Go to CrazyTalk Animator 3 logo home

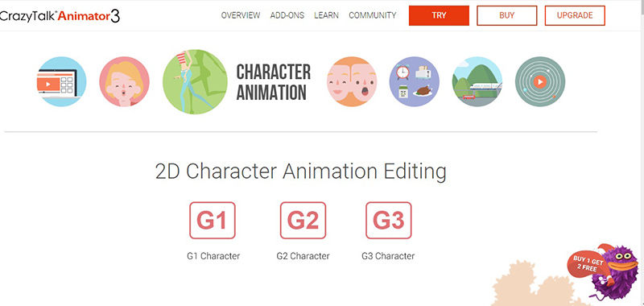(x=60, y=15)
